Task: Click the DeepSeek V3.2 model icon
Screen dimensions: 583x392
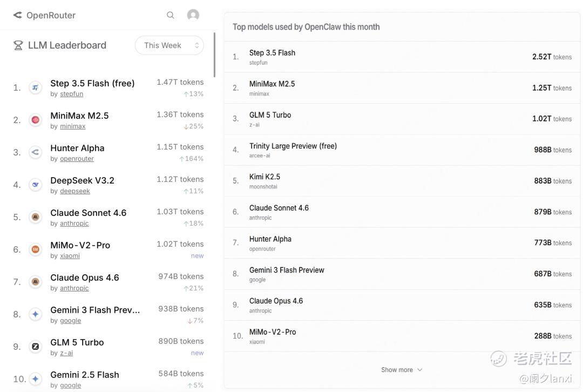Action: click(36, 185)
